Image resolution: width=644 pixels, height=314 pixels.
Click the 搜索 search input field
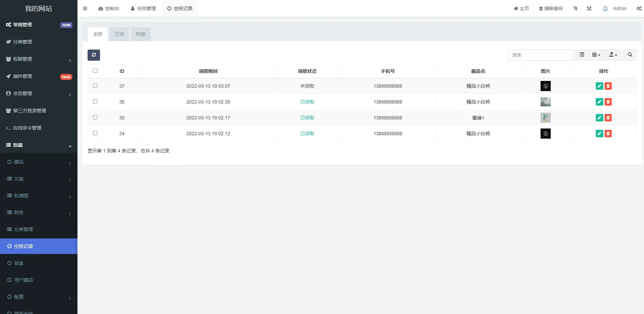pyautogui.click(x=541, y=55)
